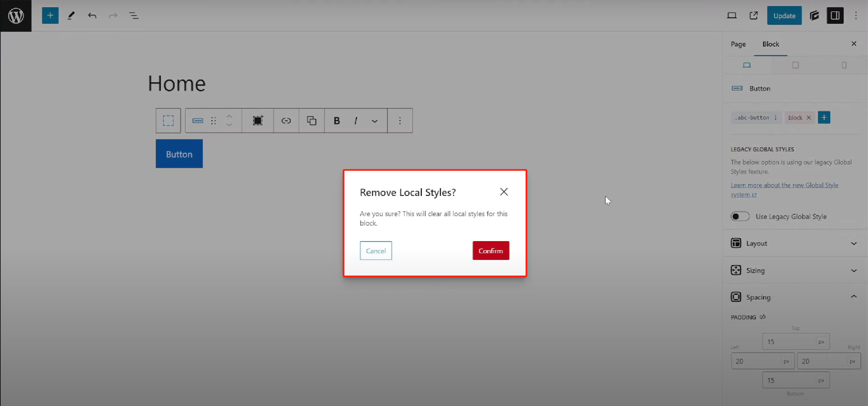Open the Document Overview list view icon

pos(133,15)
